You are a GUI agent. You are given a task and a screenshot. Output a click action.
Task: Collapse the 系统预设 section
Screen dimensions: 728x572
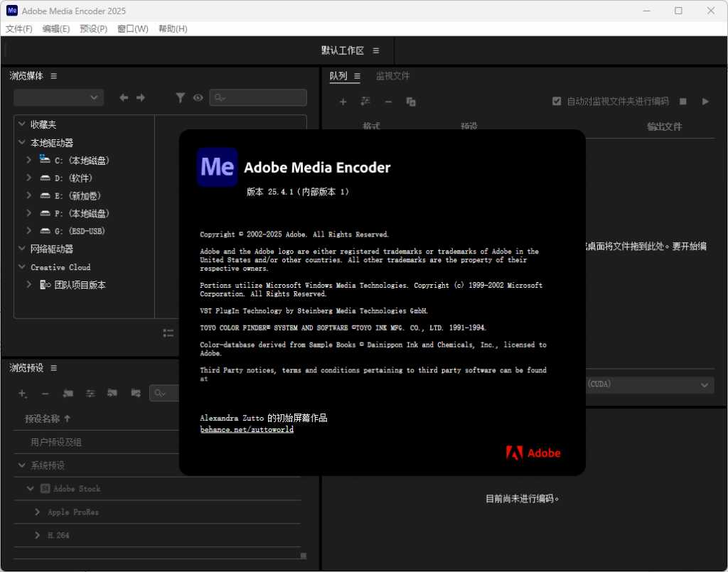(21, 465)
